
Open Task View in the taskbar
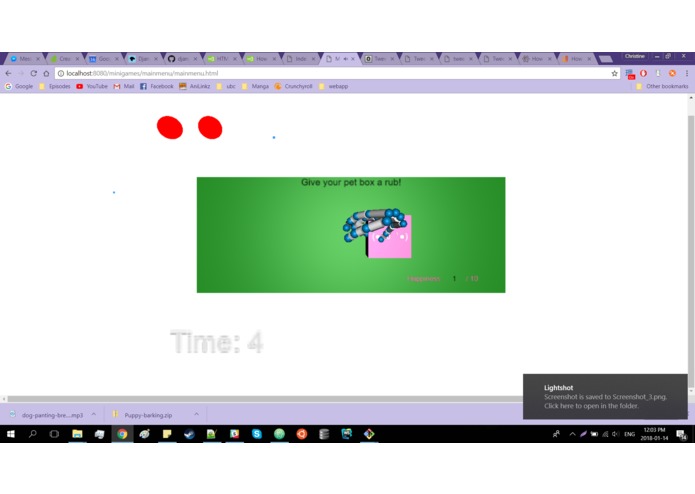(x=54, y=434)
